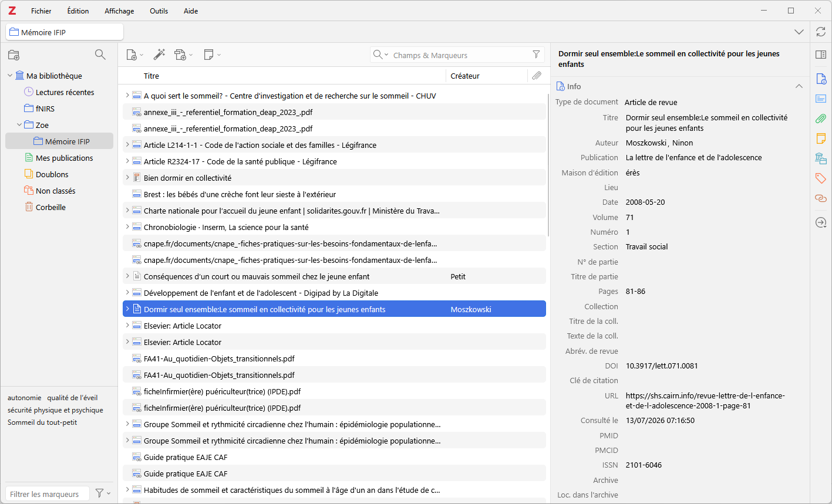This screenshot has height=504, width=832.
Task: Expand 'Article L214-1-1' Légifrance item
Action: point(127,145)
